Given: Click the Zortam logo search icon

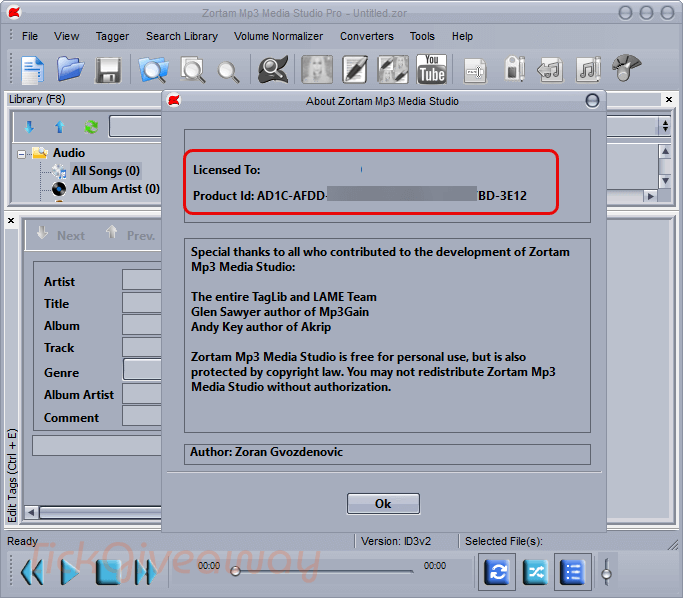Looking at the screenshot, I should coord(273,69).
